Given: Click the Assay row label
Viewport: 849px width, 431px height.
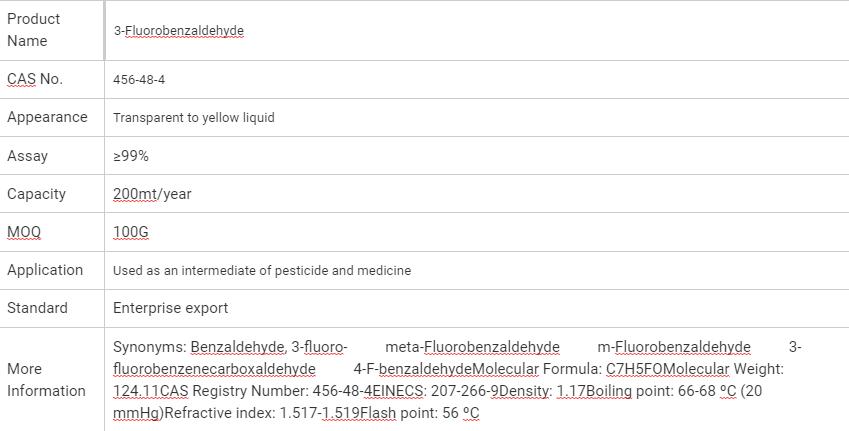Looking at the screenshot, I should pyautogui.click(x=27, y=156).
